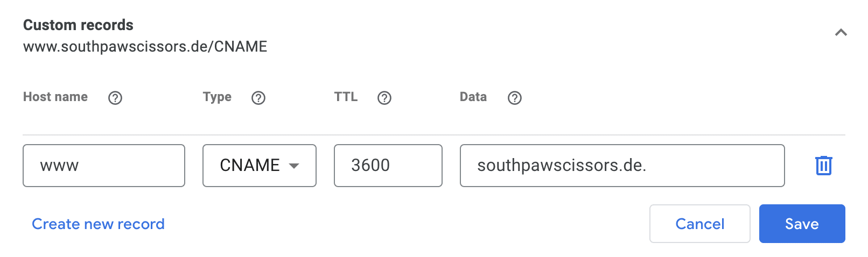Delete the www CNAME record

(x=823, y=166)
